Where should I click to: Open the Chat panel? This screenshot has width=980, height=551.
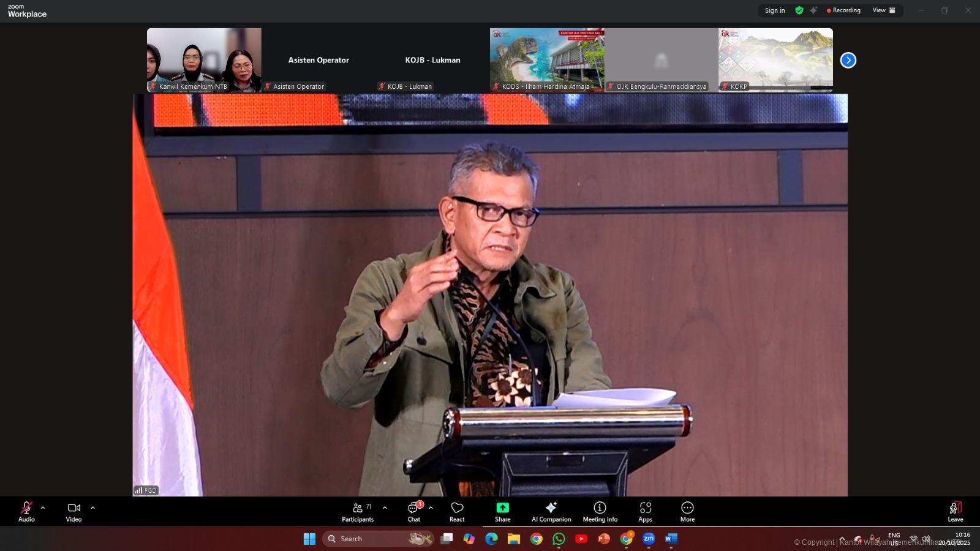point(414,511)
